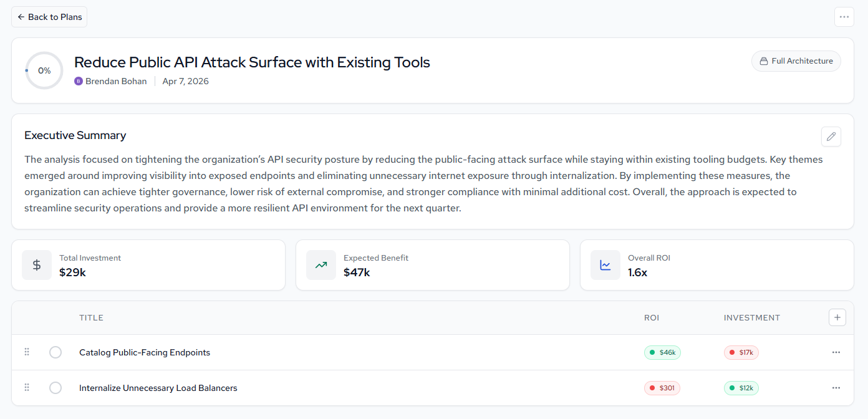The height and width of the screenshot is (419, 868).
Task: Mark Internalize Unnecessary Load Balancers as complete
Action: pyautogui.click(x=55, y=388)
